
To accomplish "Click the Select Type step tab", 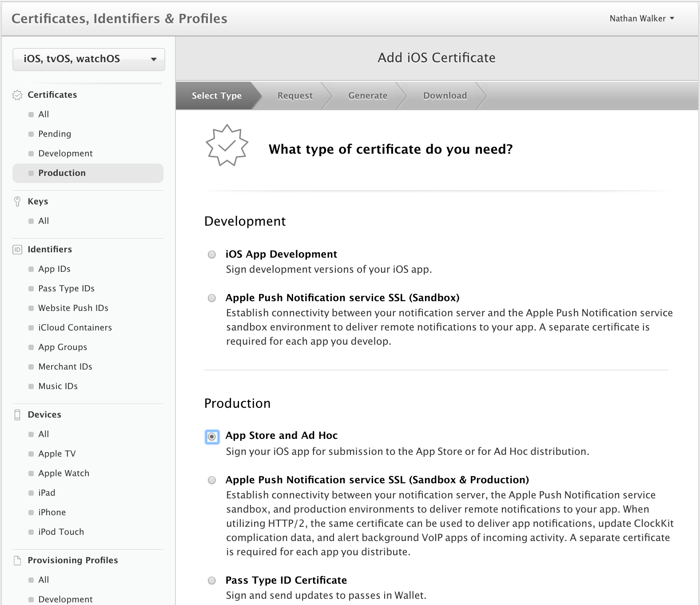I will [x=217, y=96].
